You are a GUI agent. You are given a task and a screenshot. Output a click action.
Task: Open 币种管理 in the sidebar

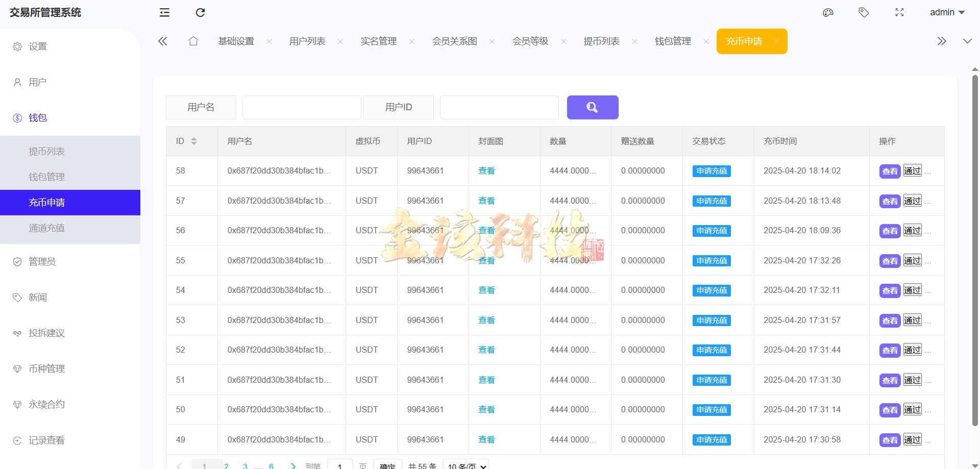tap(46, 368)
